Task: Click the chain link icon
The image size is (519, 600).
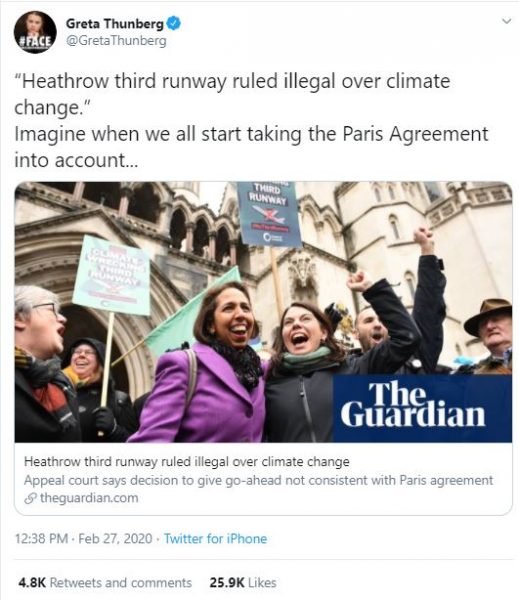Action: tap(30, 498)
